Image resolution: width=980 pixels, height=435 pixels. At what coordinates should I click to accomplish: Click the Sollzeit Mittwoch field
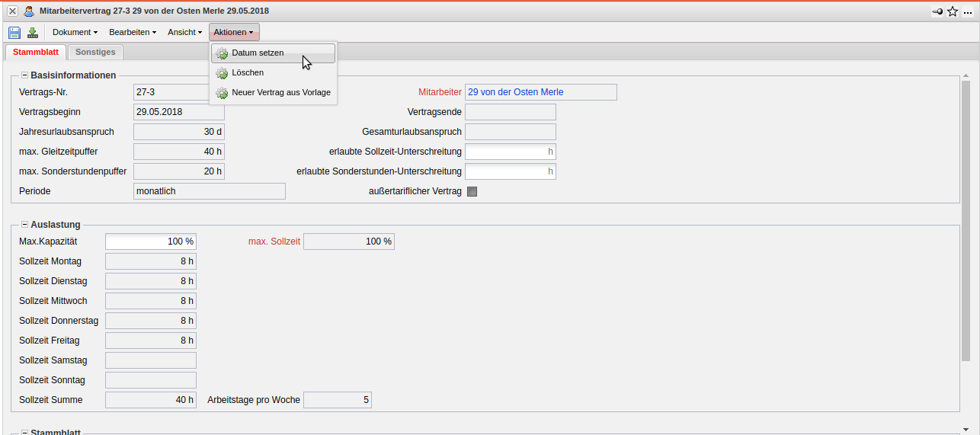click(x=151, y=301)
